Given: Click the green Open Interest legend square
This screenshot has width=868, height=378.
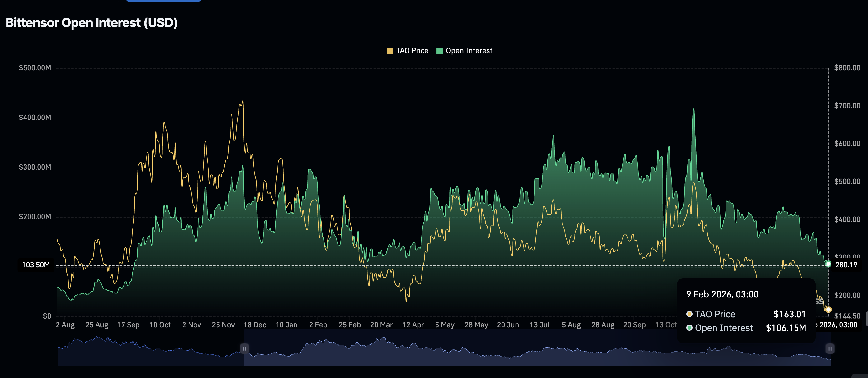Looking at the screenshot, I should (x=439, y=51).
